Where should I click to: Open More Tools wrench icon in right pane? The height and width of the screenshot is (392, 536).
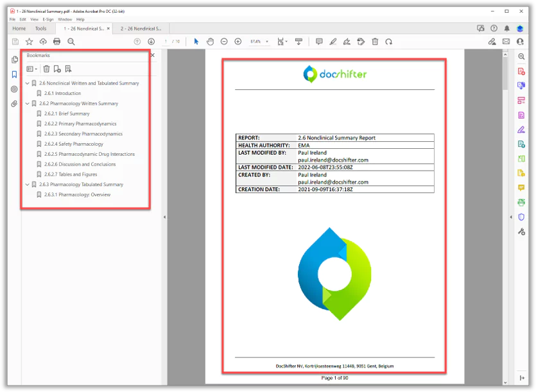[x=521, y=232]
